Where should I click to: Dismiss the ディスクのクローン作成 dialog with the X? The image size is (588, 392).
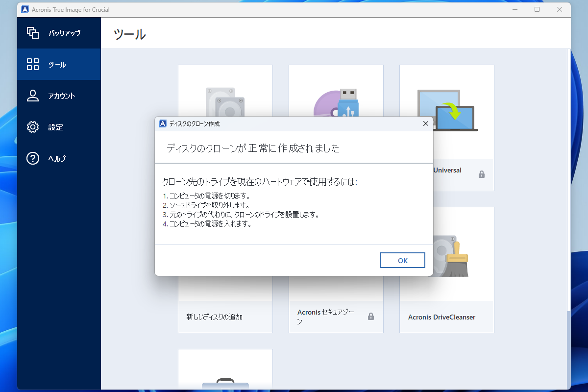(426, 123)
